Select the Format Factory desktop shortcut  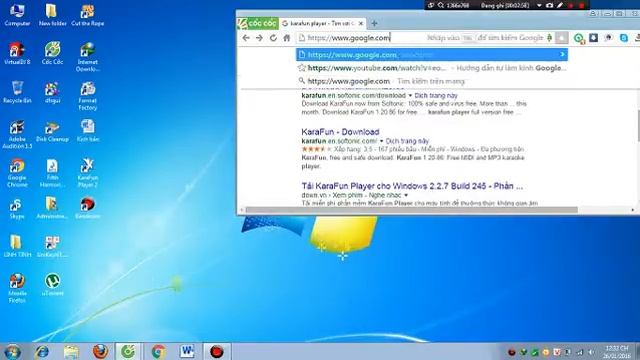(x=87, y=96)
